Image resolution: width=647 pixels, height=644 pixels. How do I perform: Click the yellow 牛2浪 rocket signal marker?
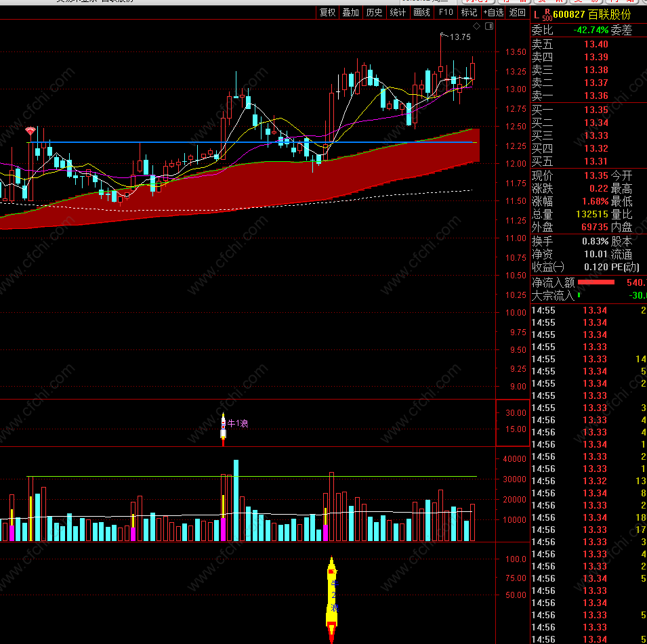pos(332,599)
